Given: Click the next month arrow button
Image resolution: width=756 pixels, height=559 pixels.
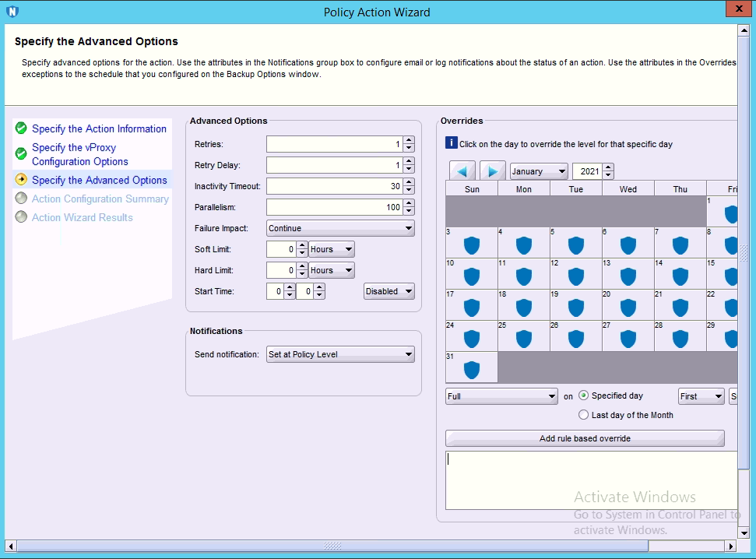Looking at the screenshot, I should [x=493, y=171].
